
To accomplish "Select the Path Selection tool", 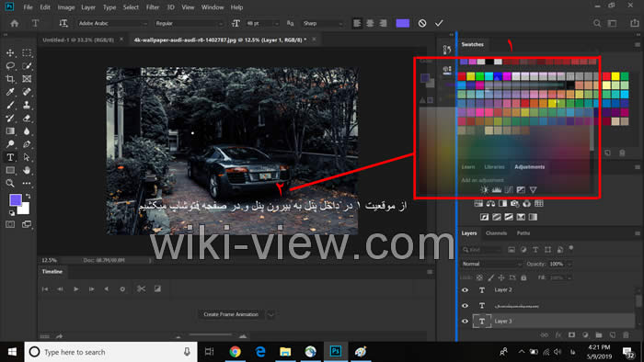I will 27,157.
